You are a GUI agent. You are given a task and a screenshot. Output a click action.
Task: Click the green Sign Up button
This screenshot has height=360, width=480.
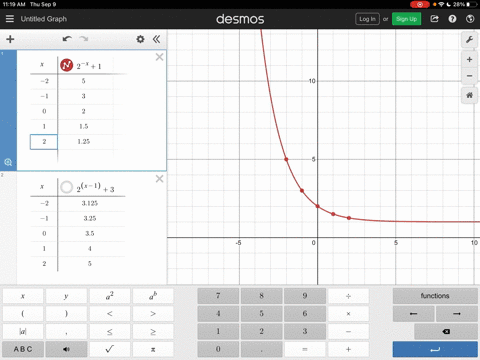[406, 19]
